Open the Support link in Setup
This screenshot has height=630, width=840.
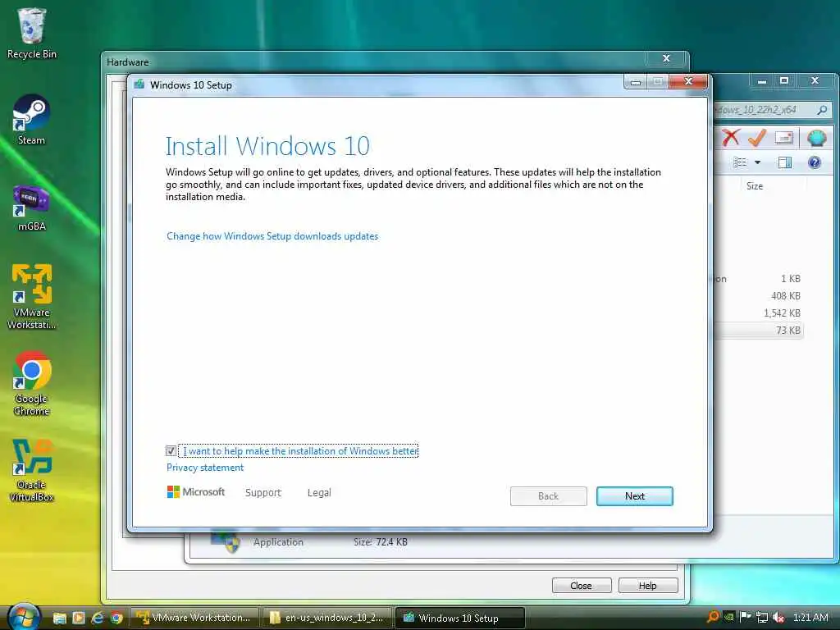point(263,493)
